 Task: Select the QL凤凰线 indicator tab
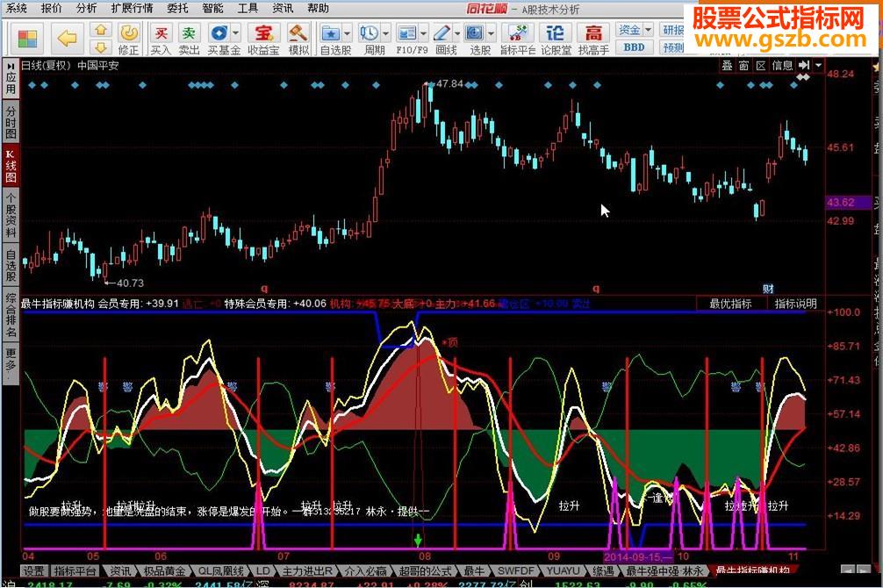[220, 570]
